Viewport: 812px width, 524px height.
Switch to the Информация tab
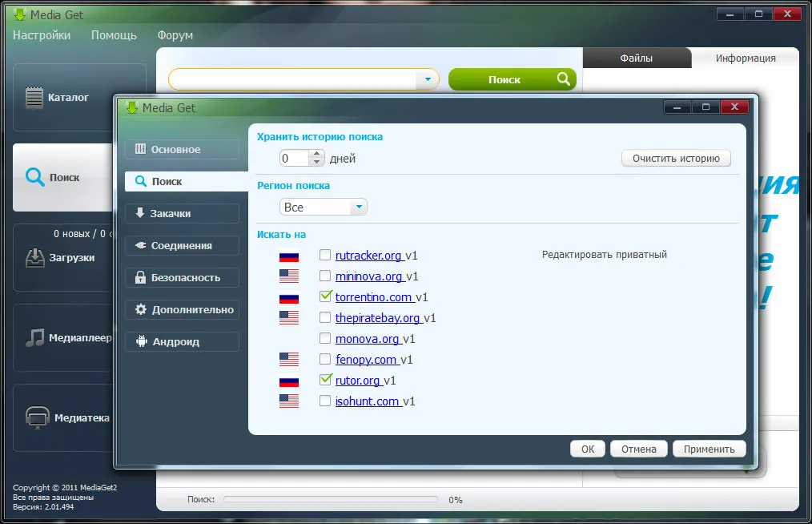745,58
